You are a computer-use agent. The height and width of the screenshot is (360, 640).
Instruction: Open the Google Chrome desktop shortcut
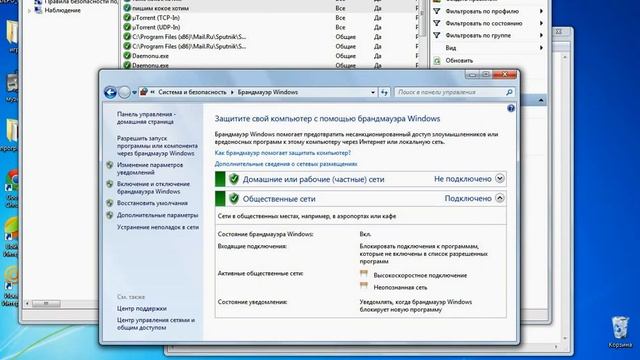tap(11, 189)
